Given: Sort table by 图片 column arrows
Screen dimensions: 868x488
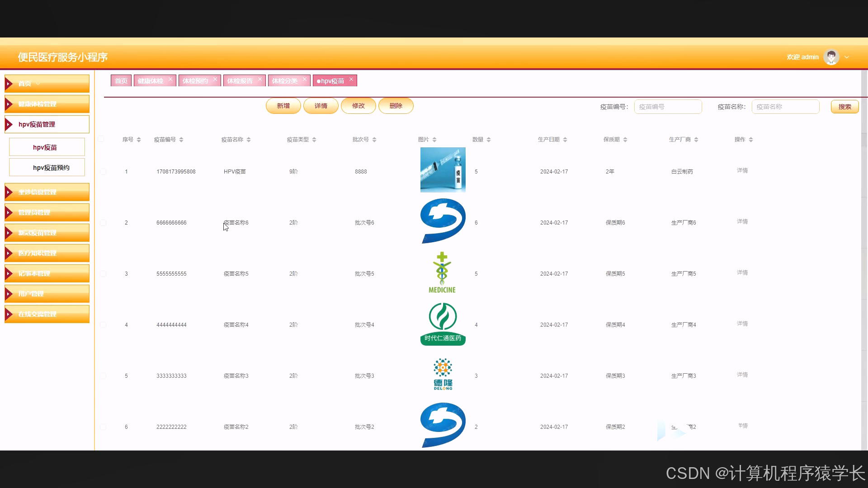Looking at the screenshot, I should tap(434, 140).
